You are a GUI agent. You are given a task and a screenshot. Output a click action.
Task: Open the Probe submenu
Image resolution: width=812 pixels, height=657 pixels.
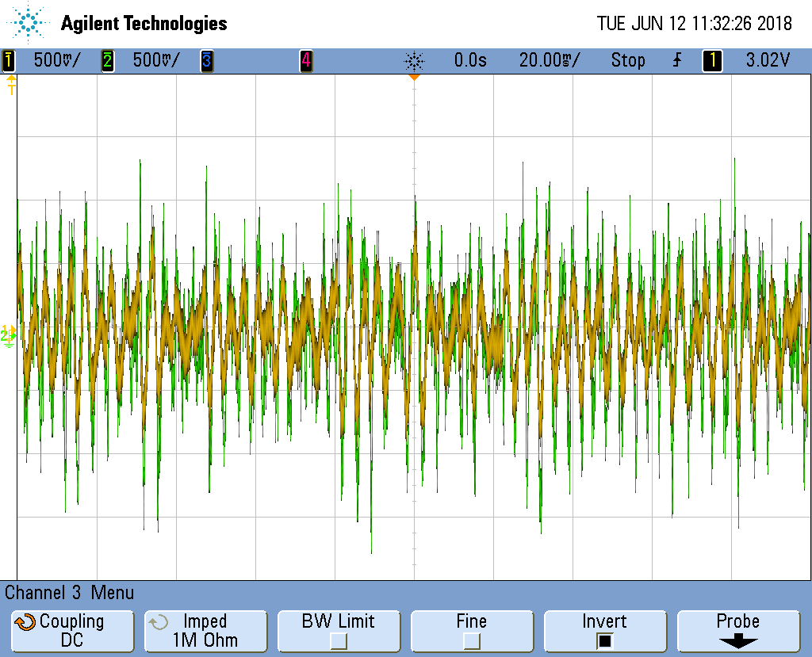click(737, 631)
